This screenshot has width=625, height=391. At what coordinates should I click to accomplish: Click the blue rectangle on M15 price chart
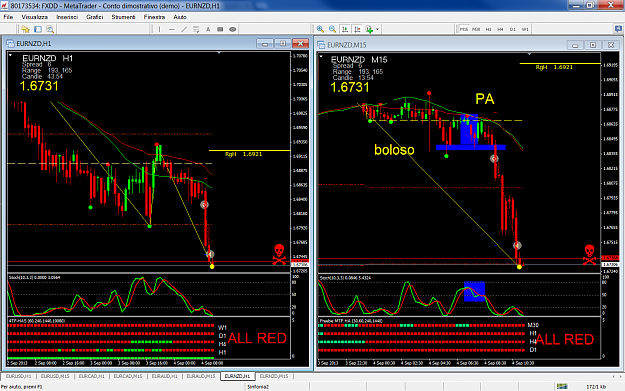[469, 130]
